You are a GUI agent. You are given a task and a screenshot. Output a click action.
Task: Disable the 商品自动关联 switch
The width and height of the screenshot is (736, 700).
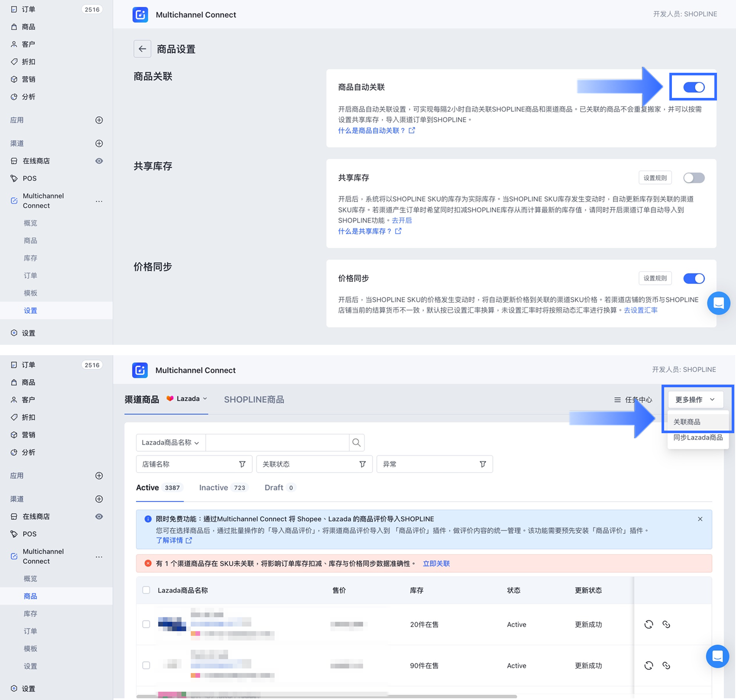(694, 87)
